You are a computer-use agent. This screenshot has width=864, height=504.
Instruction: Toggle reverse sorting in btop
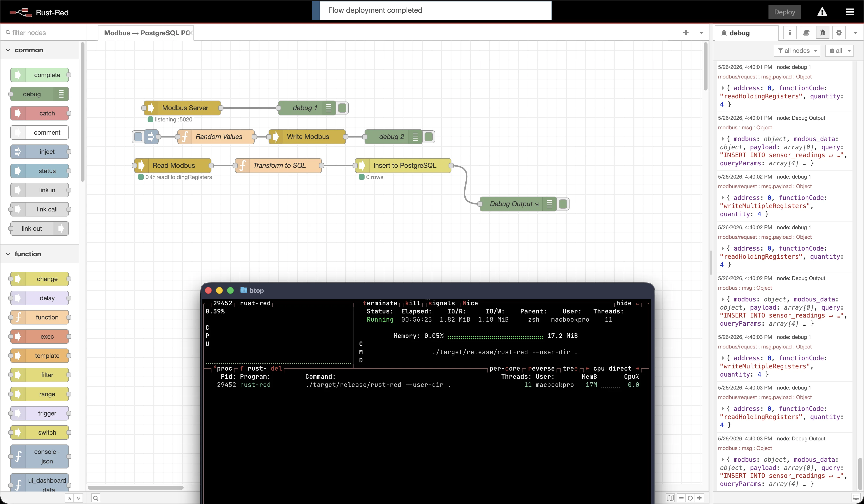pos(541,369)
